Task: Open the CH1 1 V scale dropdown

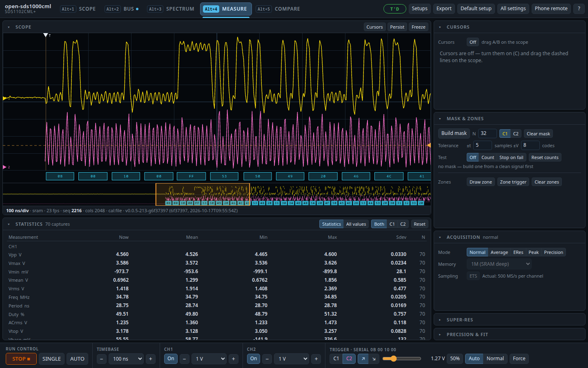Action: (x=209, y=359)
